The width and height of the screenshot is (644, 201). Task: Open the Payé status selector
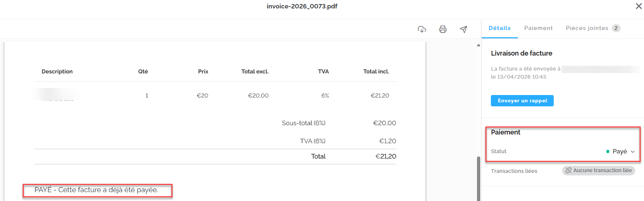point(620,151)
